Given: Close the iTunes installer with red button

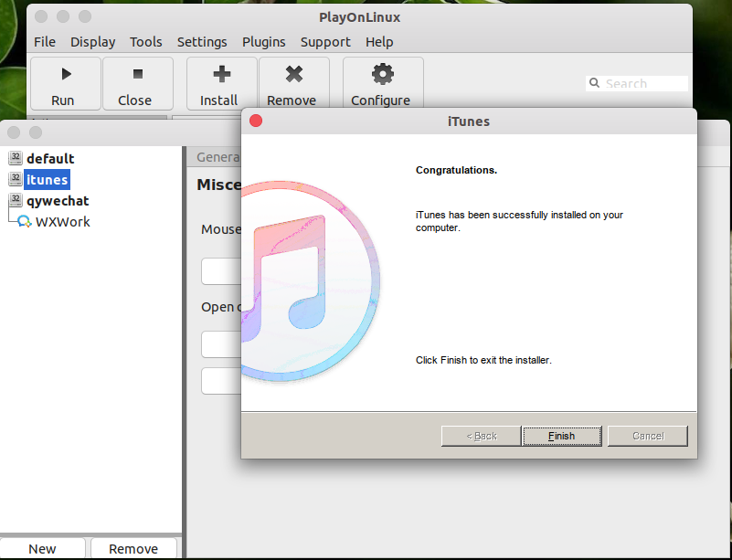Looking at the screenshot, I should pyautogui.click(x=256, y=121).
